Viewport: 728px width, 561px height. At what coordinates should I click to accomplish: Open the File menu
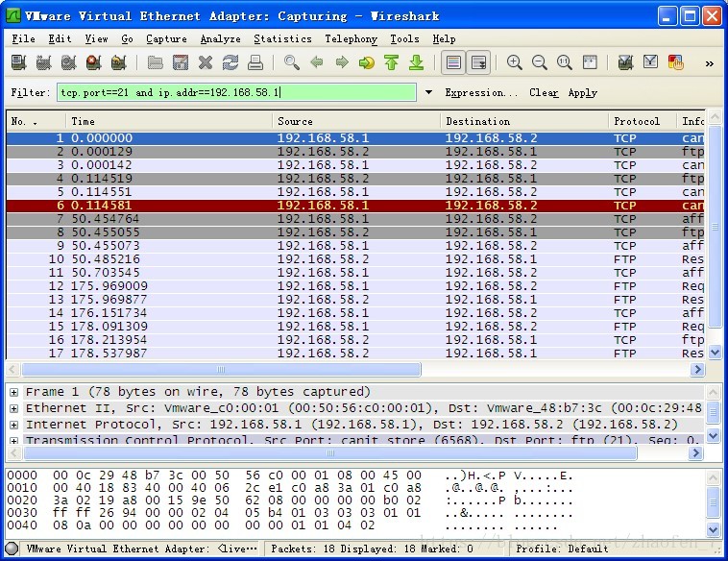23,39
